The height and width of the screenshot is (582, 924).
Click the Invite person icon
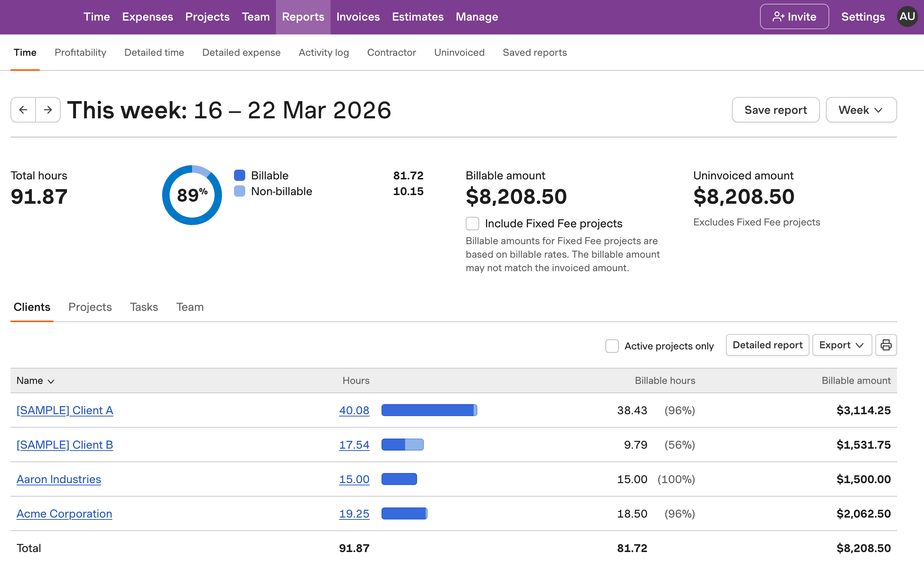tap(779, 16)
